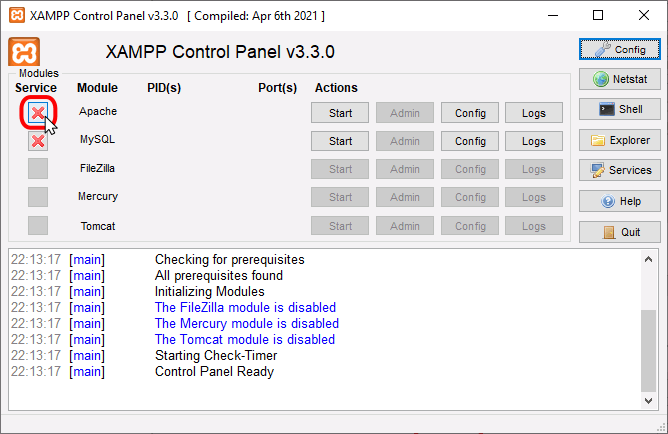Click the Tomcat Admin button
The height and width of the screenshot is (434, 668).
[405, 226]
